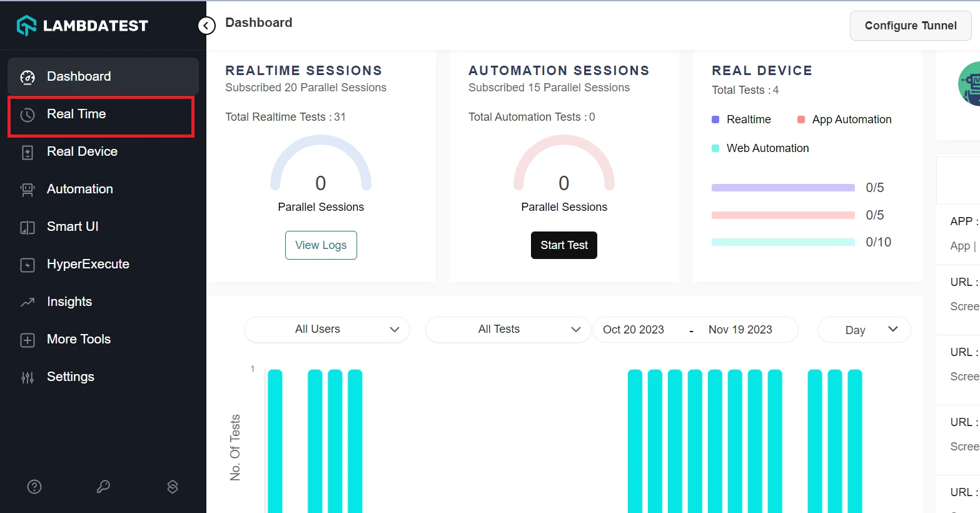Viewport: 980px width, 513px height.
Task: Open the All Tests dropdown
Action: coord(508,330)
